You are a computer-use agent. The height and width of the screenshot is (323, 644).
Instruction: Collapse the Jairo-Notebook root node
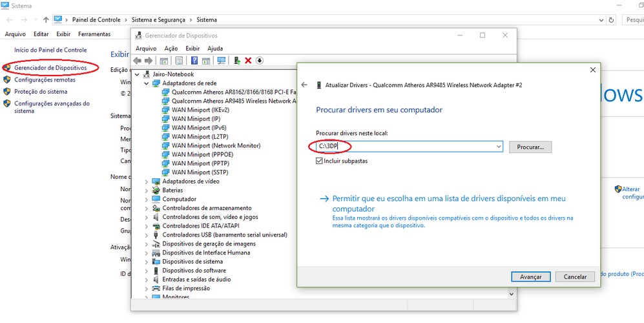click(x=137, y=74)
